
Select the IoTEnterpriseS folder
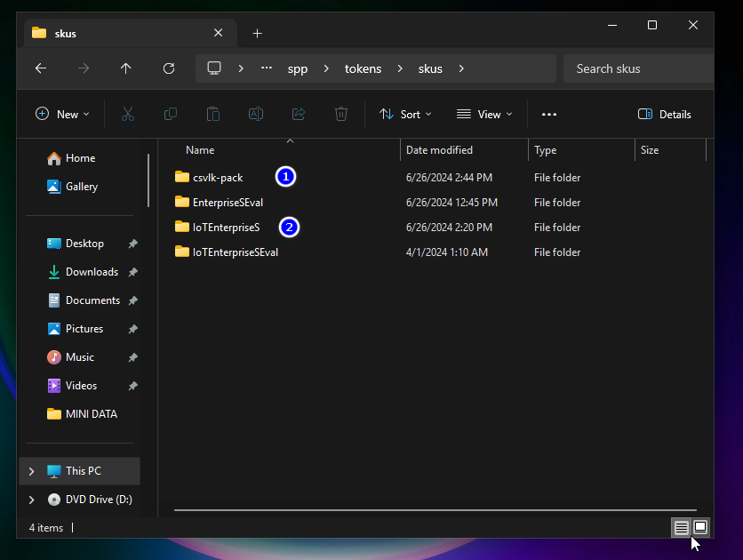[217, 228]
